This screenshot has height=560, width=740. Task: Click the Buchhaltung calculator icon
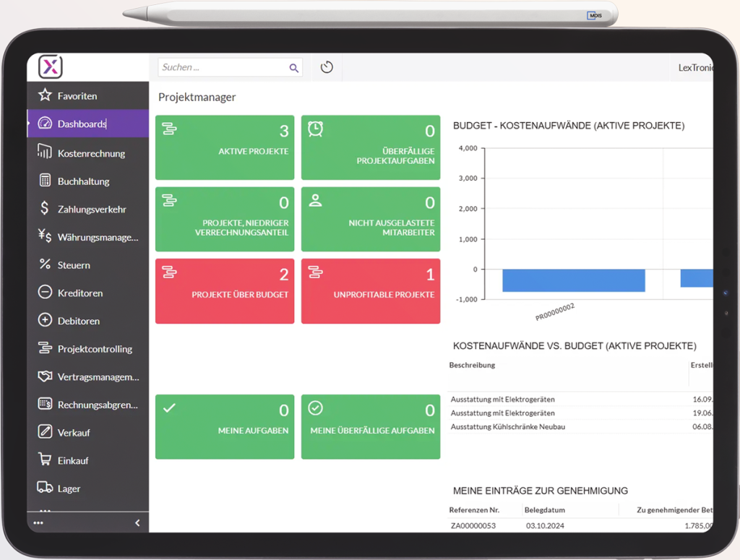point(45,181)
